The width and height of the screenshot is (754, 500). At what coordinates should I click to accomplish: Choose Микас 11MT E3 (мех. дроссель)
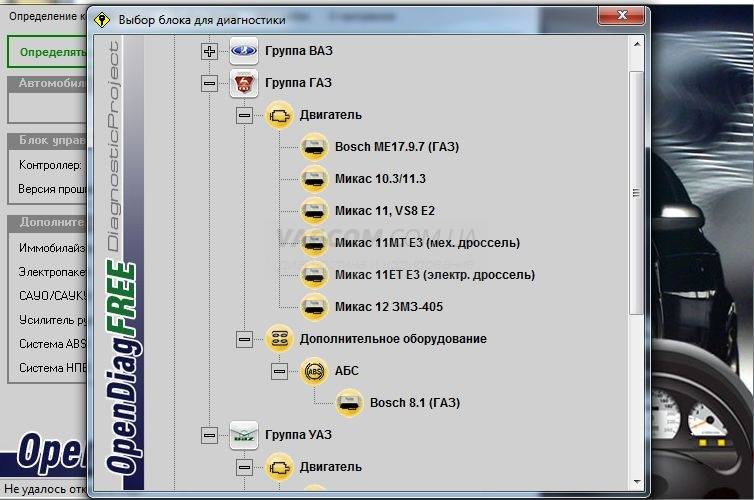(x=427, y=243)
